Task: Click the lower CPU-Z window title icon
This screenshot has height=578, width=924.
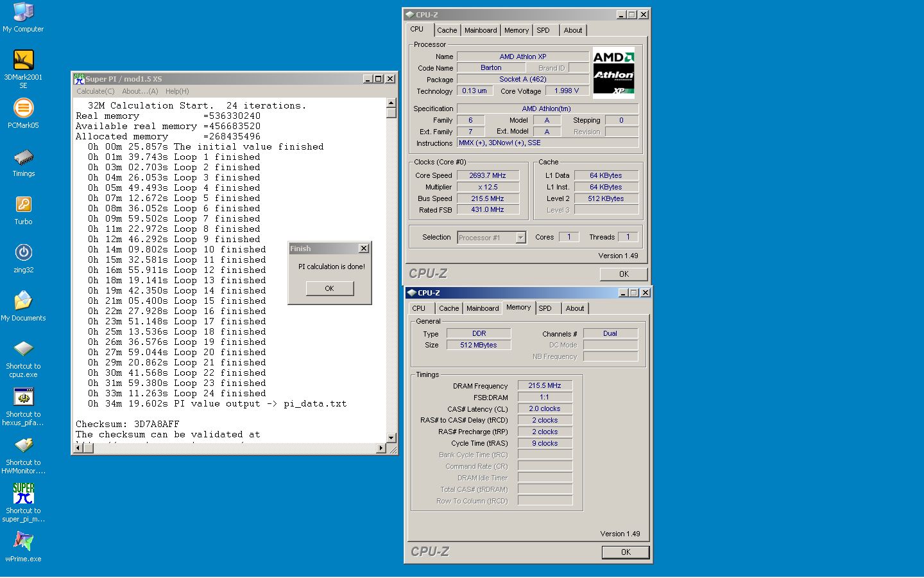Action: [x=411, y=293]
